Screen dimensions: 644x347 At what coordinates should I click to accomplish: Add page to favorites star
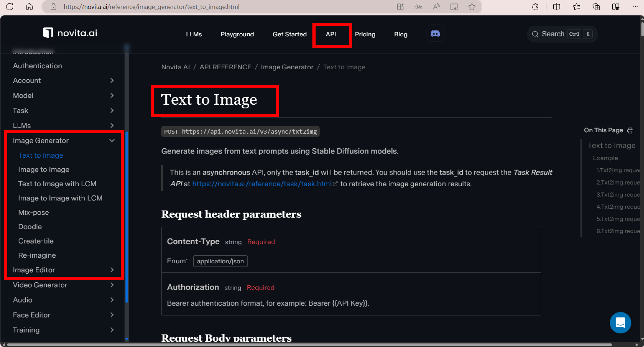(472, 7)
